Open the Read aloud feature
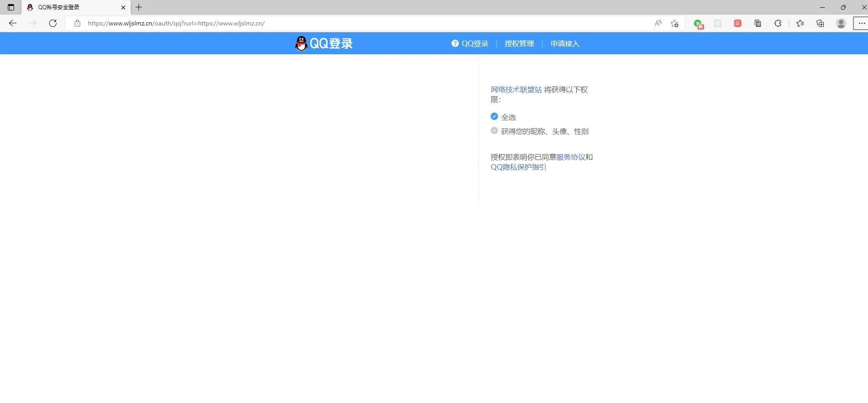The width and height of the screenshot is (868, 403). [658, 23]
